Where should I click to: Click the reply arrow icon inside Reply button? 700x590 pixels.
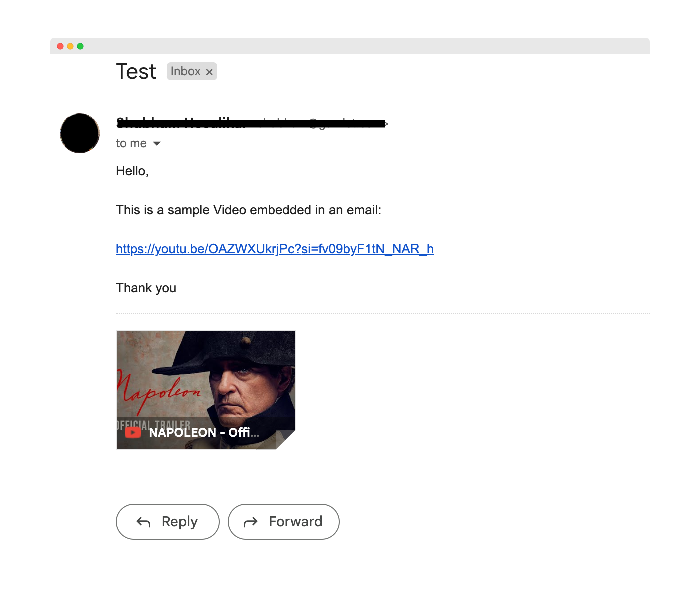coord(143,522)
